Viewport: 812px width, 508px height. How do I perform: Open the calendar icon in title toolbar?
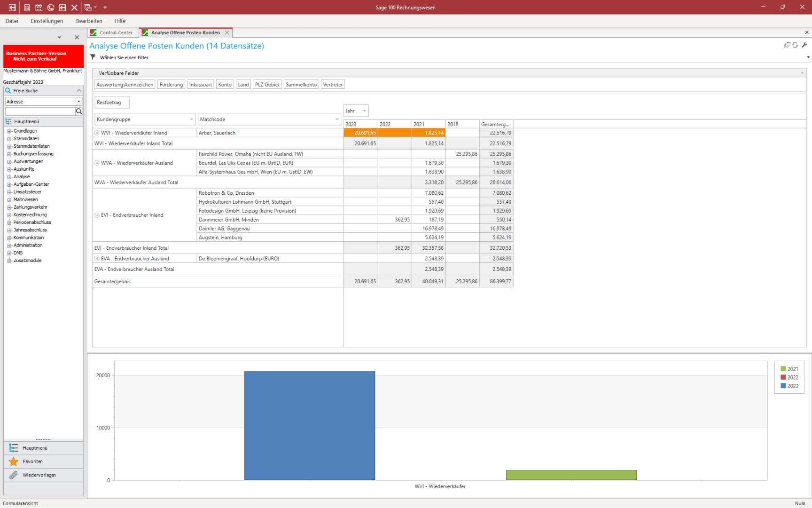39,8
